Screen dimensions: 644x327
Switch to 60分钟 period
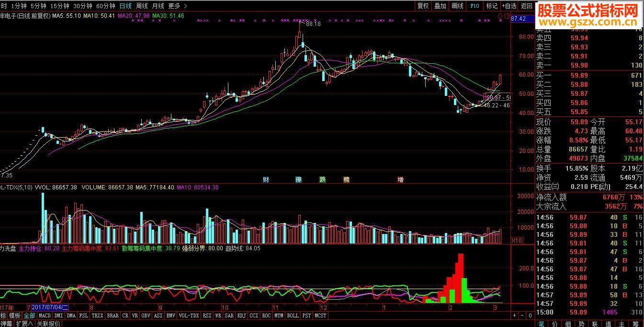coord(105,6)
